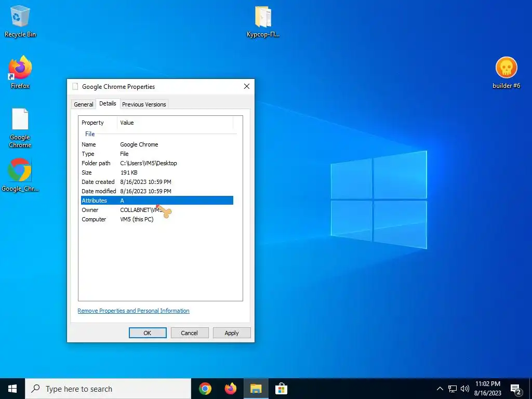Select the Firefox desktop shortcut
This screenshot has width=532, height=399.
click(x=20, y=72)
